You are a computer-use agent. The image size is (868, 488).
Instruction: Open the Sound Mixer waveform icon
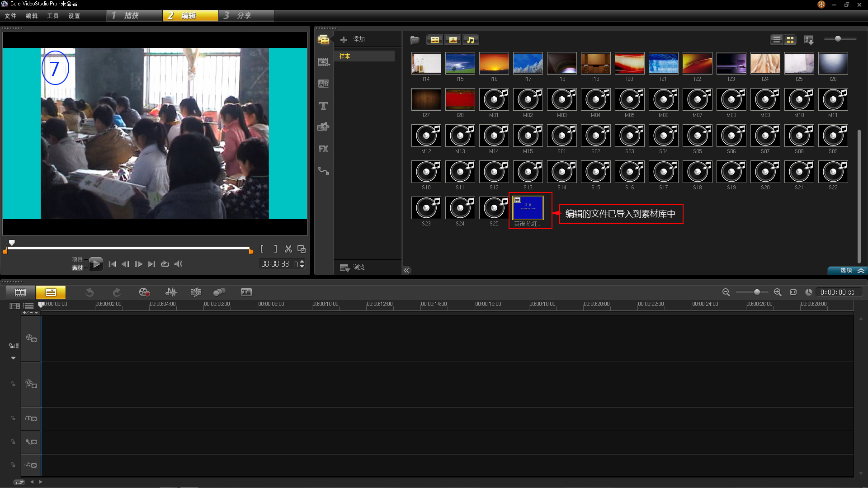tap(171, 292)
